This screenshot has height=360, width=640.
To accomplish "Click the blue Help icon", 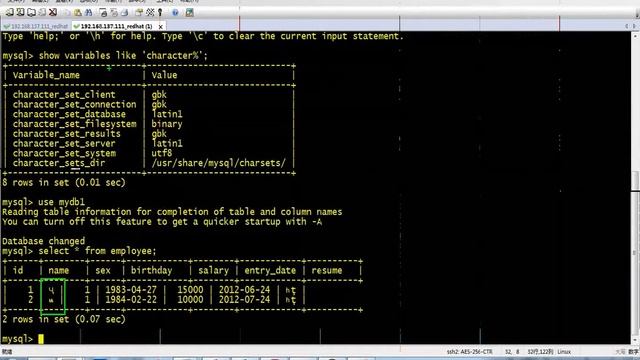I will pos(175,13).
